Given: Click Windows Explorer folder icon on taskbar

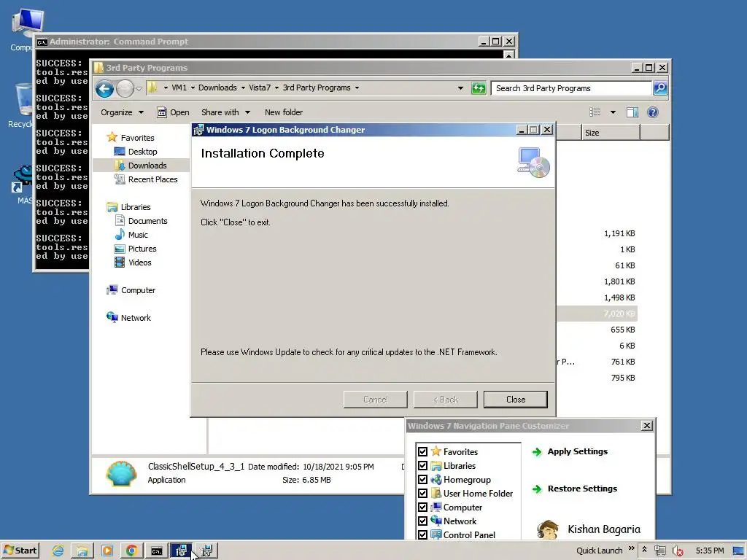Looking at the screenshot, I should point(82,551).
